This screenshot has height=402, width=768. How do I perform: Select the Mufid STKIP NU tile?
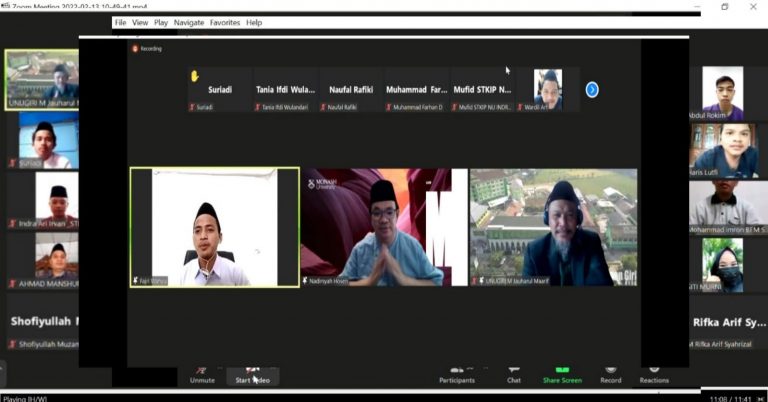click(482, 90)
